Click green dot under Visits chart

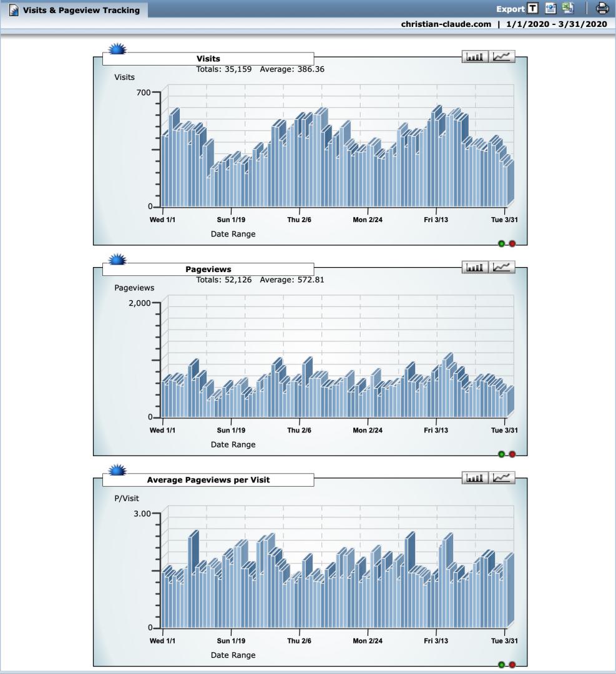point(501,243)
